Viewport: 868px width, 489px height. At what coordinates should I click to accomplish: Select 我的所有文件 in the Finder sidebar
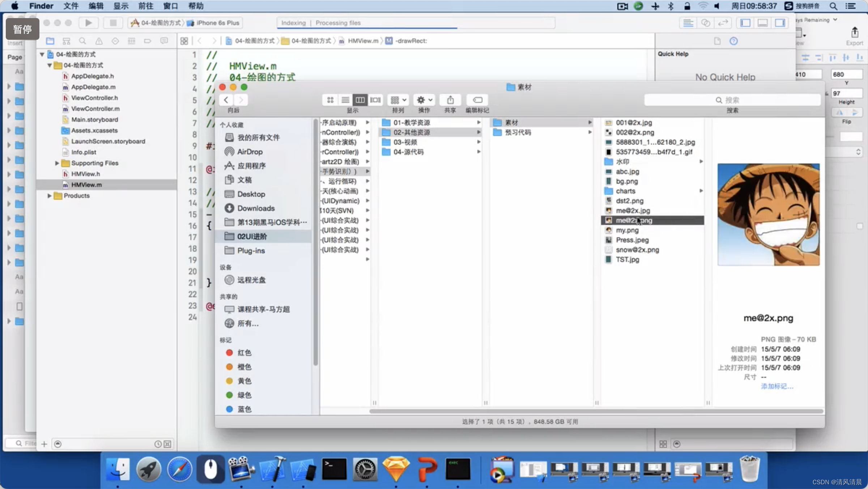pos(258,137)
